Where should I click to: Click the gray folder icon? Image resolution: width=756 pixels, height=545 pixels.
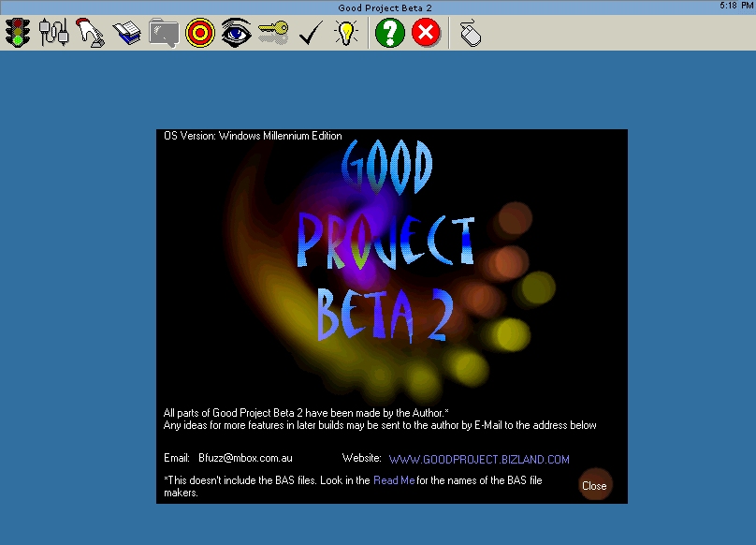coord(163,34)
